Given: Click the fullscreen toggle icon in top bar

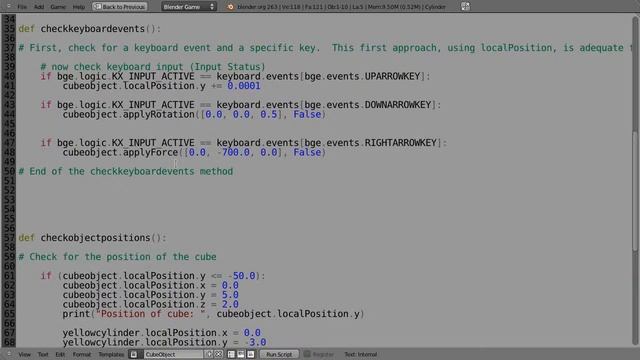Looking at the screenshot, I should click(465, 6).
